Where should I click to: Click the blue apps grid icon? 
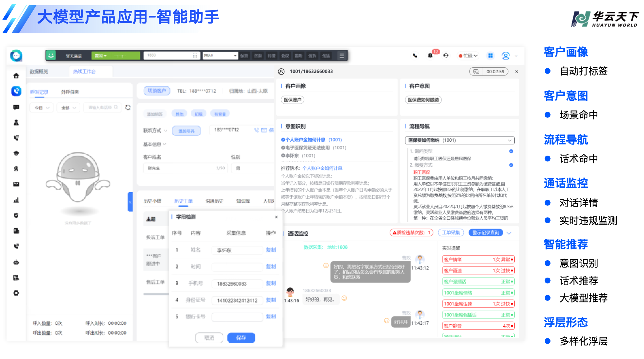[x=490, y=56]
